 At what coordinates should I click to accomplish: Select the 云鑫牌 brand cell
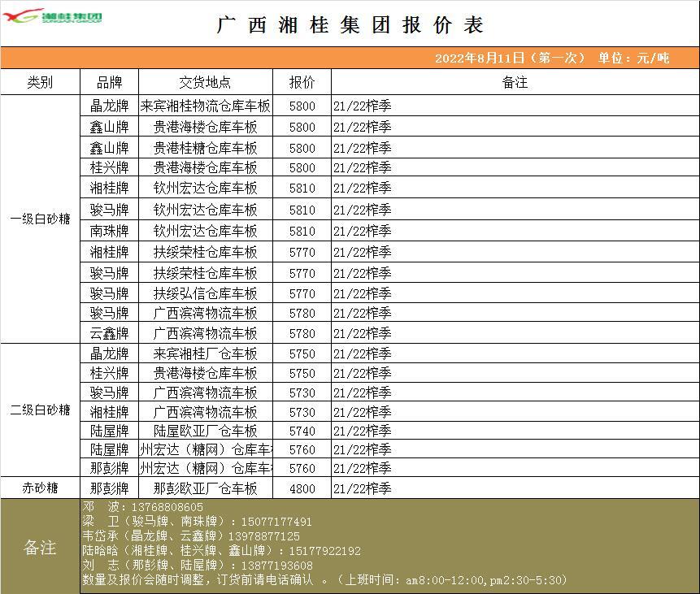(x=109, y=333)
